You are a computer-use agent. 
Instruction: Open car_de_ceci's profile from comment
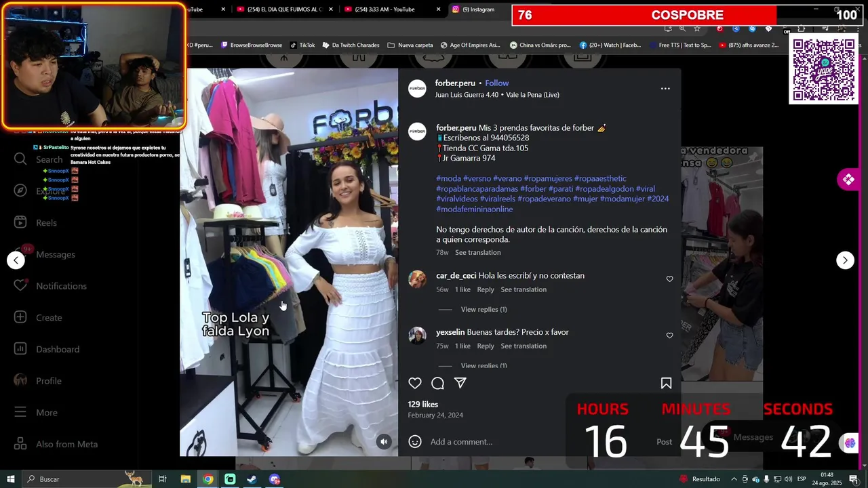coord(456,276)
